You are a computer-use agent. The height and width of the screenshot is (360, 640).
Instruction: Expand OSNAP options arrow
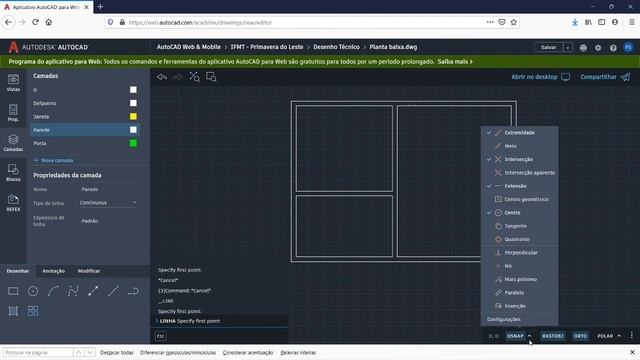pos(529,336)
